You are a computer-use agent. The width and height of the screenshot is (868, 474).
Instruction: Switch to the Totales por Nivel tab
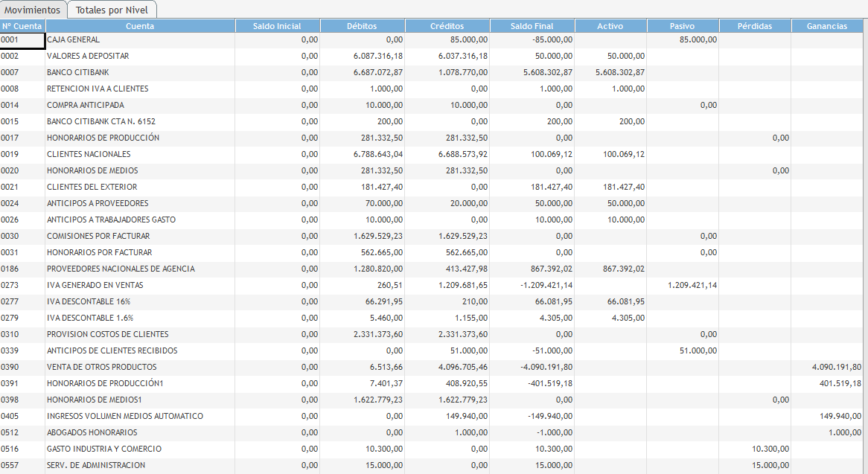point(112,10)
